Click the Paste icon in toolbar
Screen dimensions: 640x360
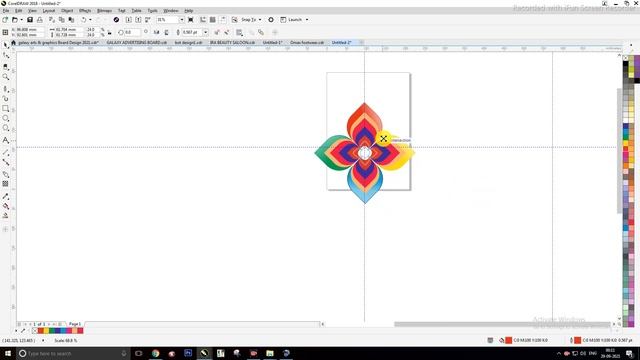point(71,20)
